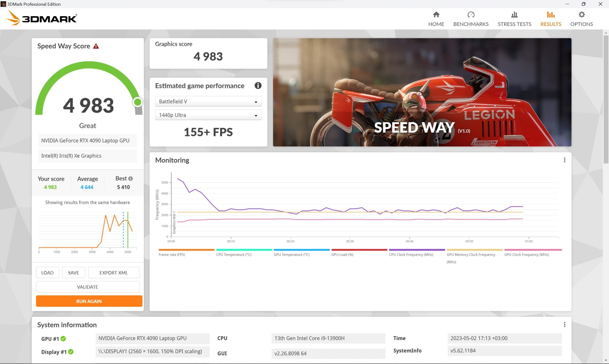The image size is (609, 364).
Task: Expand the 1440p Ultra resolution dropdown
Action: click(208, 115)
